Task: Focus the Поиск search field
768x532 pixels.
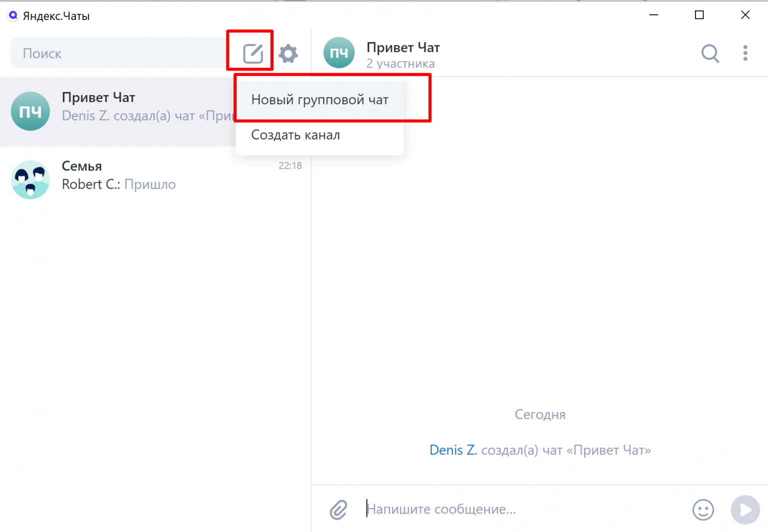Action: click(x=119, y=53)
